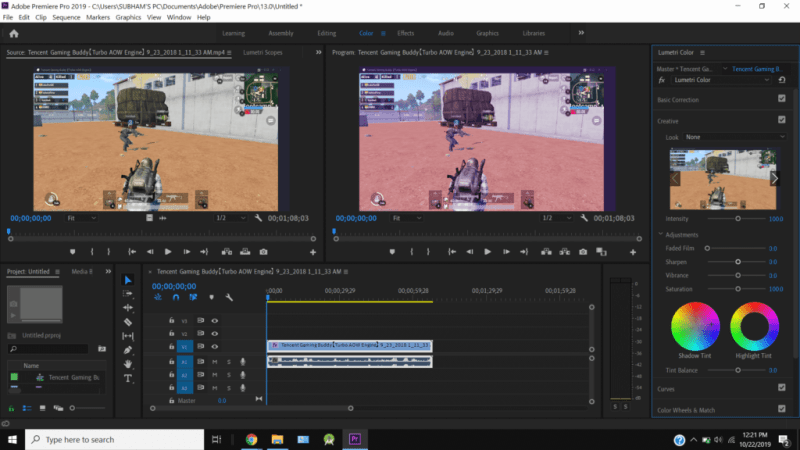Select the Selection tool arrow
The width and height of the screenshot is (800, 450).
tap(128, 280)
